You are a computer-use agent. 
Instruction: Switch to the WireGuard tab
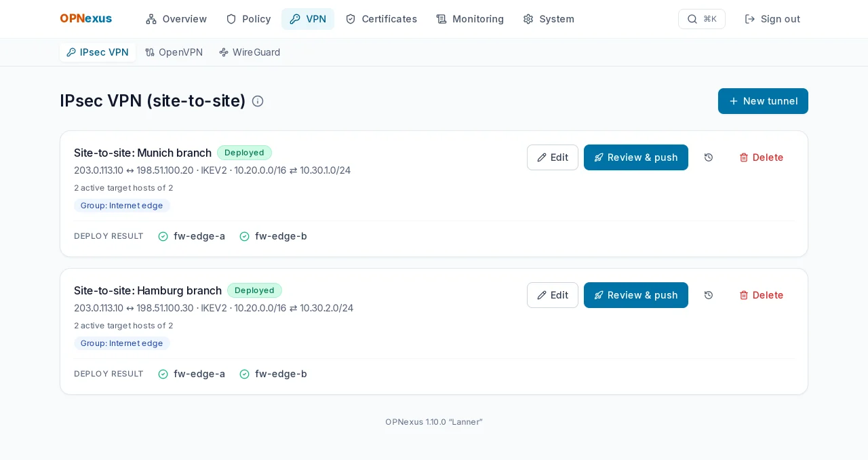pos(250,52)
